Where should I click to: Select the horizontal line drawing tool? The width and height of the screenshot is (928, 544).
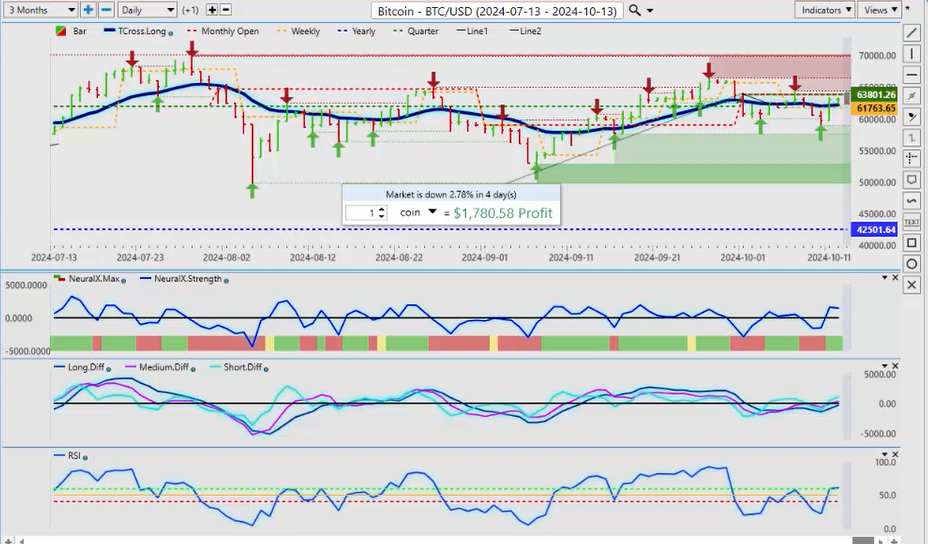click(911, 74)
